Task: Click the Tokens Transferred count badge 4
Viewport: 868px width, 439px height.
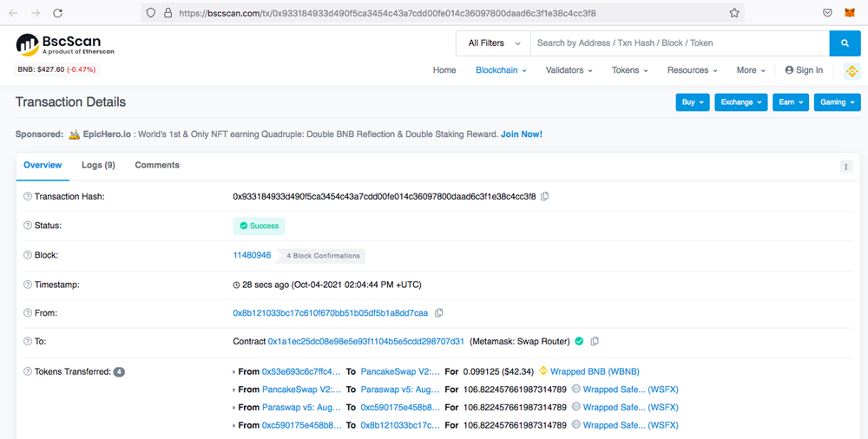Action: [119, 372]
